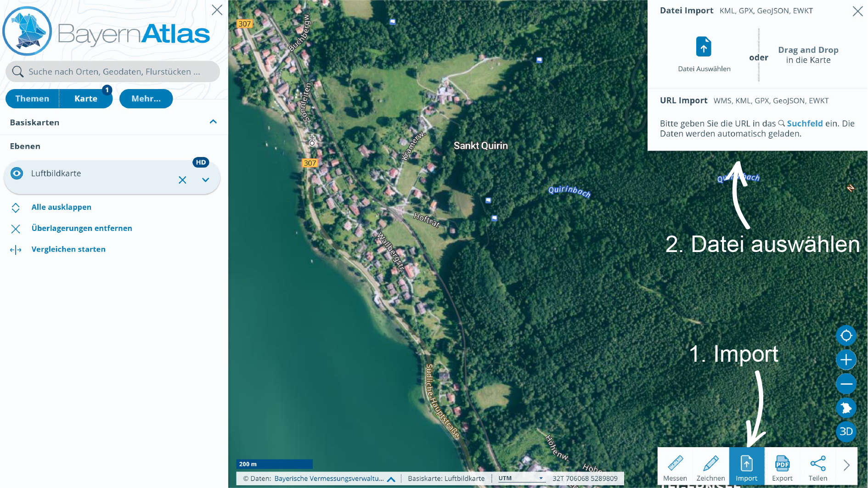Zoom in on the map
This screenshot has height=488, width=868.
pos(846,360)
